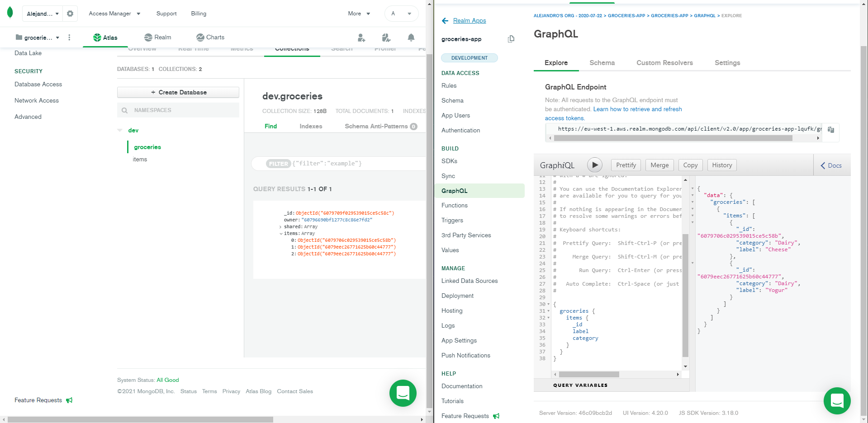868x423 pixels.
Task: Create a new database
Action: pyautogui.click(x=178, y=92)
